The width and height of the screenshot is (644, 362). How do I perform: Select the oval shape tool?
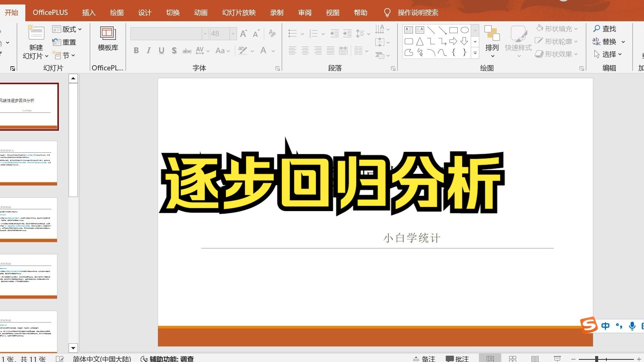(x=464, y=30)
